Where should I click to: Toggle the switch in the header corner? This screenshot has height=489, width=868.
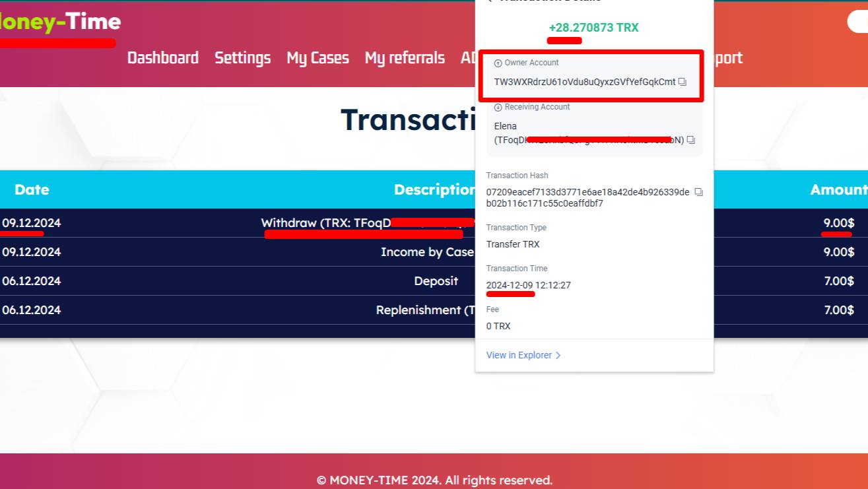(857, 22)
